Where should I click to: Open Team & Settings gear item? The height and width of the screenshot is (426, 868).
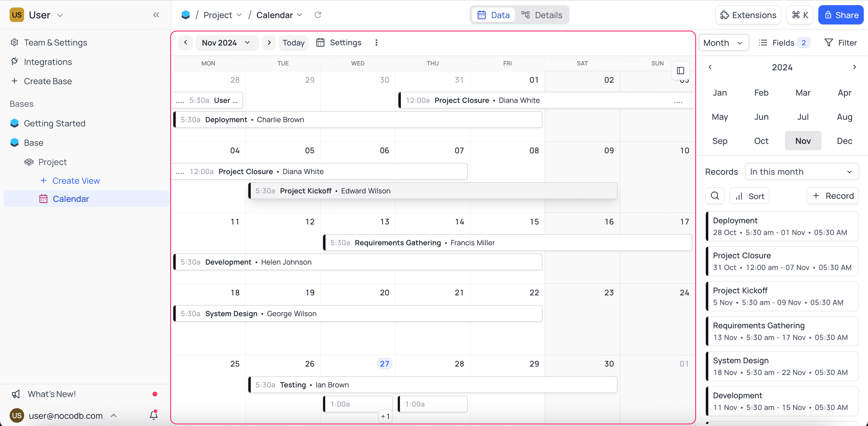pos(55,43)
